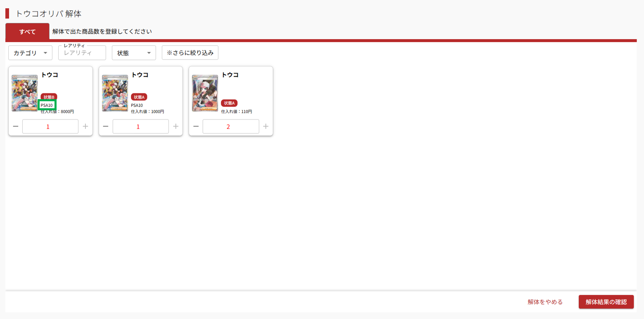Viewport: 644px width, 319px height.
Task: Click the 状態A badge on 110円 card
Action: coord(229,103)
